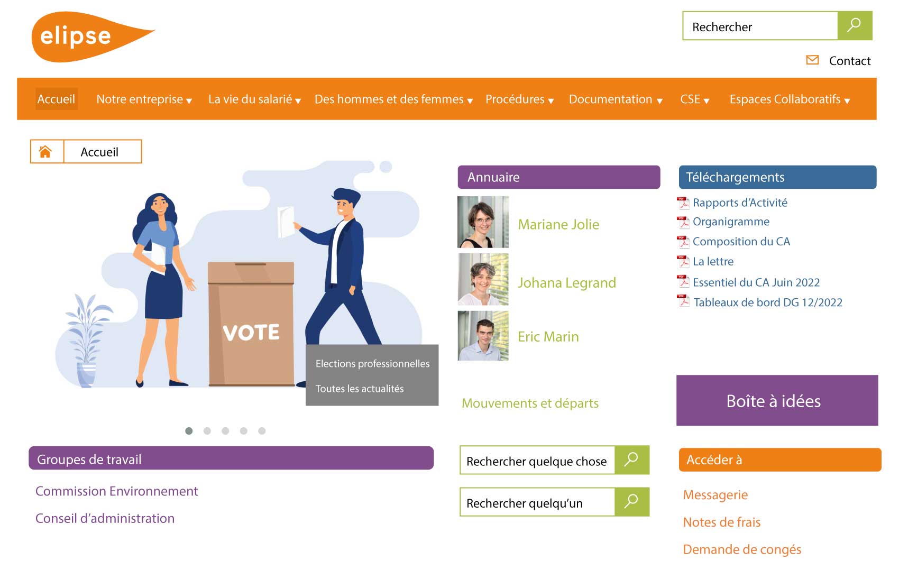The height and width of the screenshot is (588, 899).
Task: Open the PDF Organigramme
Action: pyautogui.click(x=731, y=222)
